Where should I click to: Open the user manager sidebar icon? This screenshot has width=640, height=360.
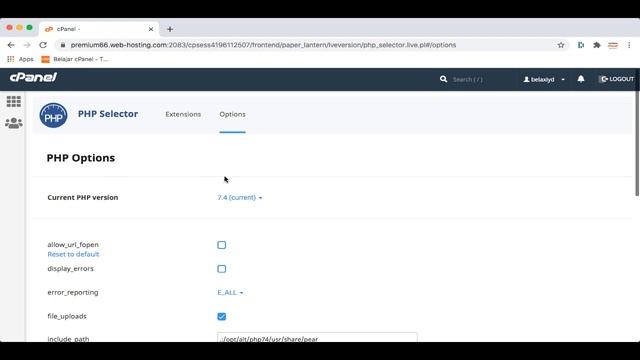point(13,123)
